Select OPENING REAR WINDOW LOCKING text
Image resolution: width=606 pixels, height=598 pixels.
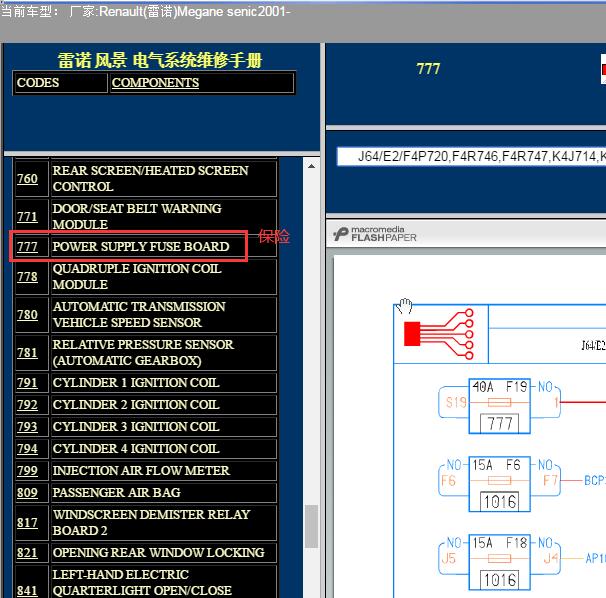(158, 553)
